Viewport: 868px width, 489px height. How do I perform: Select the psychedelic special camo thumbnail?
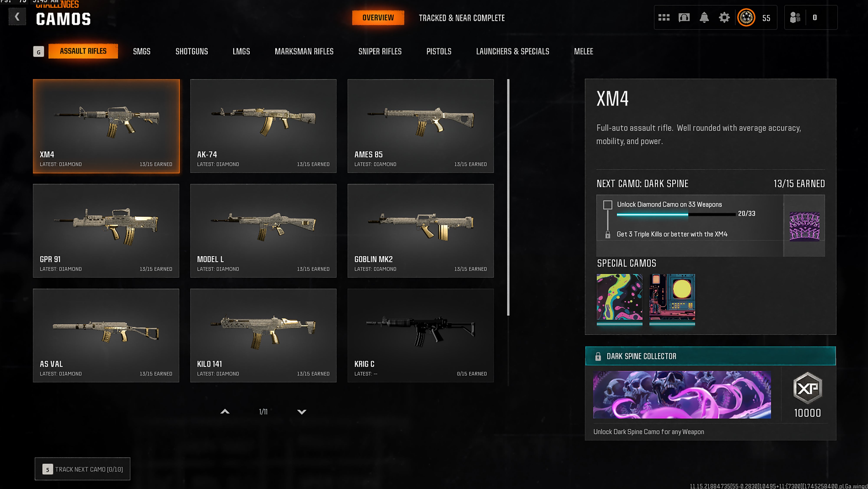[619, 297]
